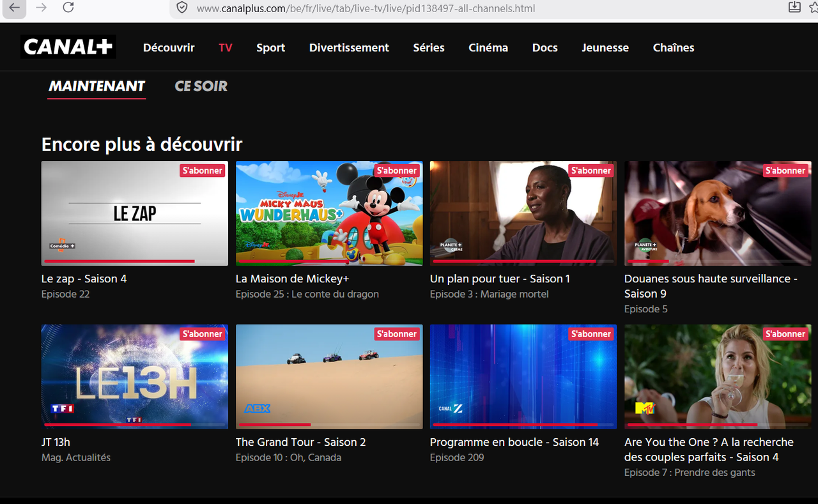The image size is (818, 504).
Task: Open the Divertissement section
Action: (x=349, y=47)
